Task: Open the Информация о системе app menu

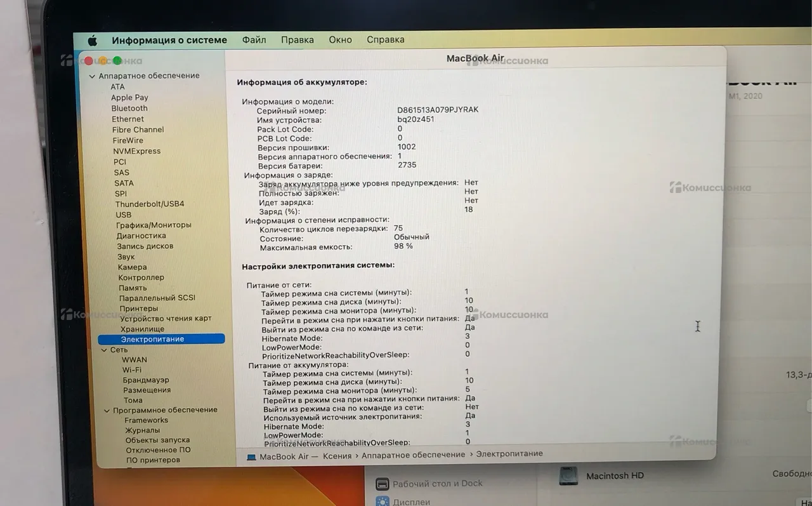Action: click(169, 40)
